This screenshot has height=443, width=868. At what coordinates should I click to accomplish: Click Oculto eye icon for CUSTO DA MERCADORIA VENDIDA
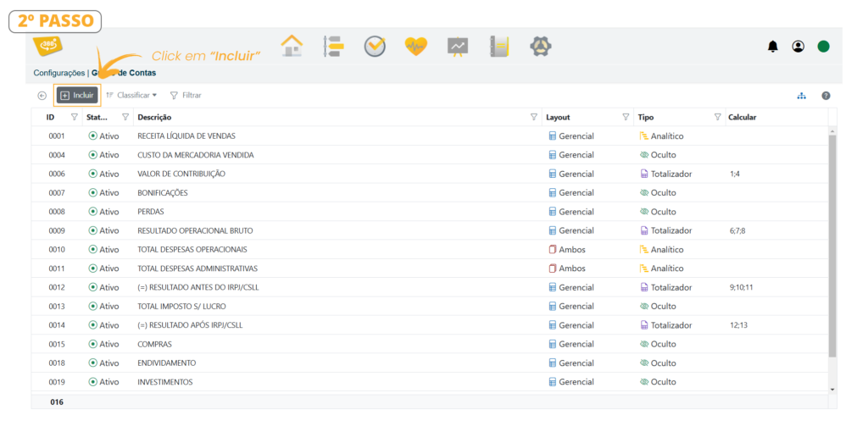click(x=644, y=155)
